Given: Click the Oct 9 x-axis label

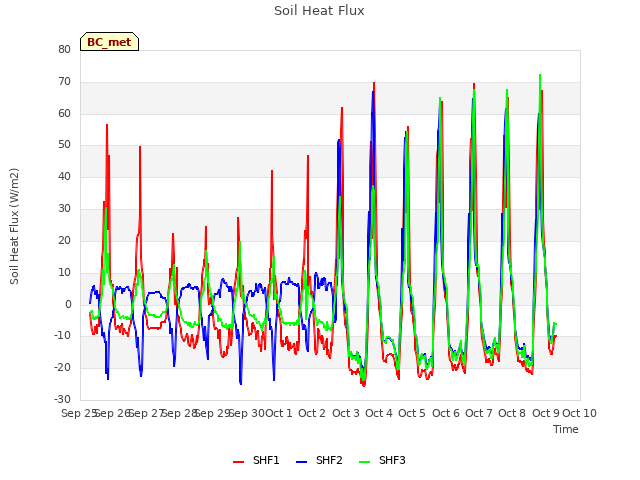Looking at the screenshot, I should [x=546, y=413].
